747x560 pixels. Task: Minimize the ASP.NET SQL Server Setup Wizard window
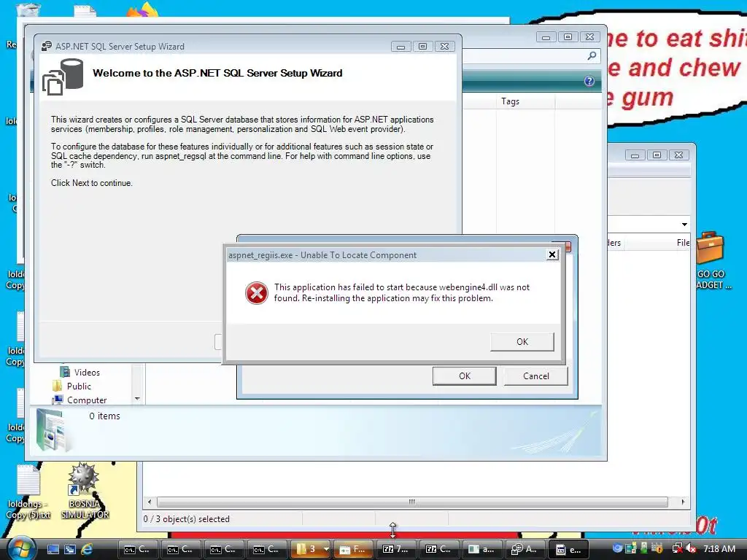[x=400, y=46]
